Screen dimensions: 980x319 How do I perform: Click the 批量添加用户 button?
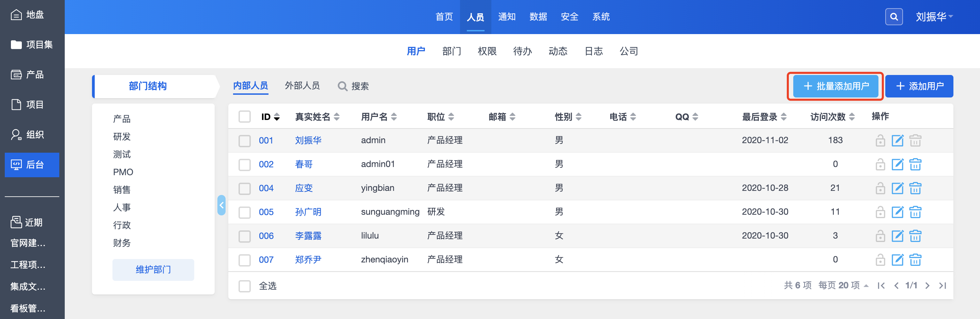click(x=836, y=87)
